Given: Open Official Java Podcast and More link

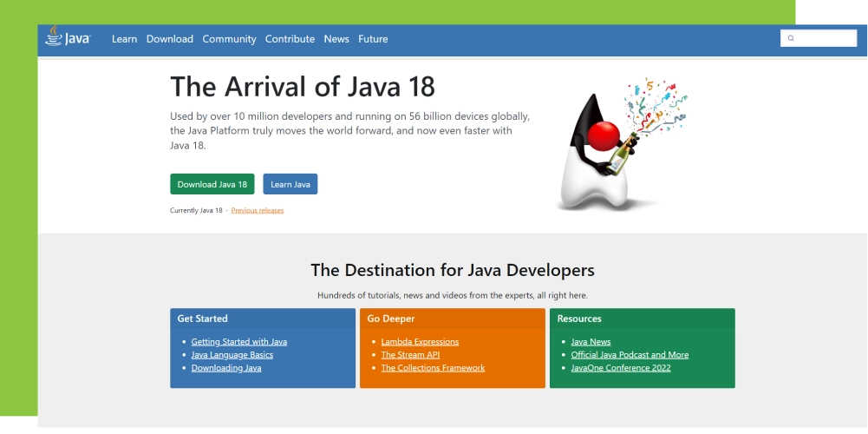Looking at the screenshot, I should point(630,355).
